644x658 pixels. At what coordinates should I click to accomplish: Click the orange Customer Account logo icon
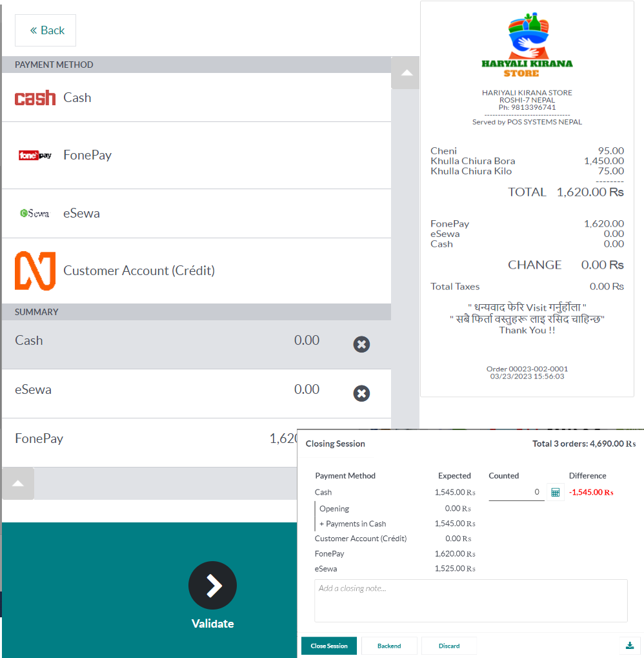(x=35, y=271)
